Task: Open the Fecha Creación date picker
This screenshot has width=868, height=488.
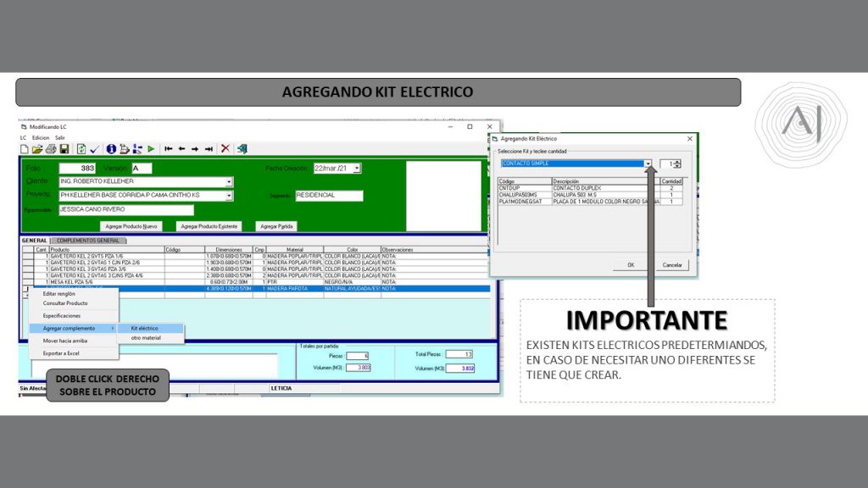Action: 357,169
